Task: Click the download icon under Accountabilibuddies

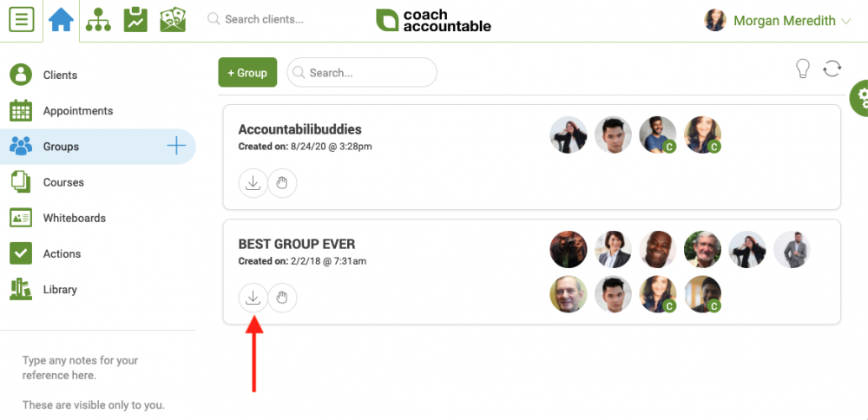Action: (x=253, y=183)
